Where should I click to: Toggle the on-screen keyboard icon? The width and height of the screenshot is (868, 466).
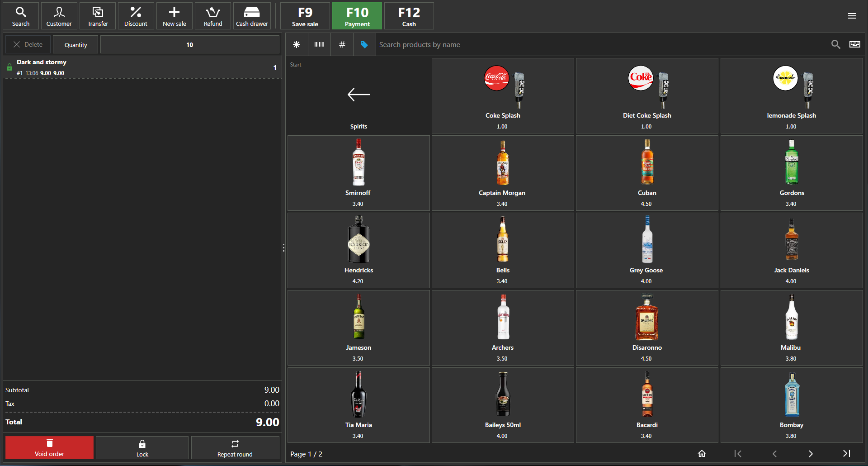tap(854, 44)
